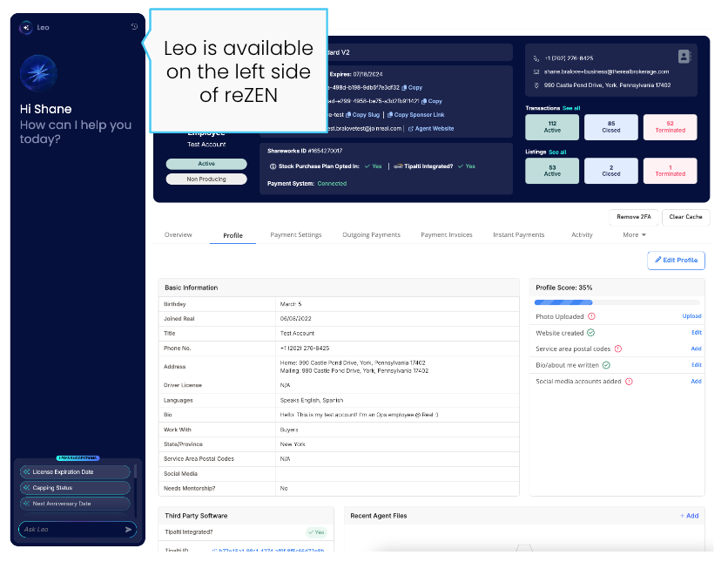The image size is (728, 562).
Task: Open Leo chat options icon top right of sidebar
Action: coord(133,27)
